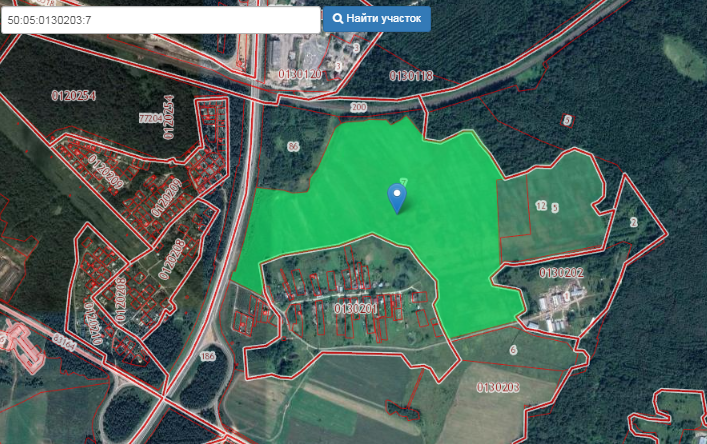Click cadastral block label 0130201

356,309
